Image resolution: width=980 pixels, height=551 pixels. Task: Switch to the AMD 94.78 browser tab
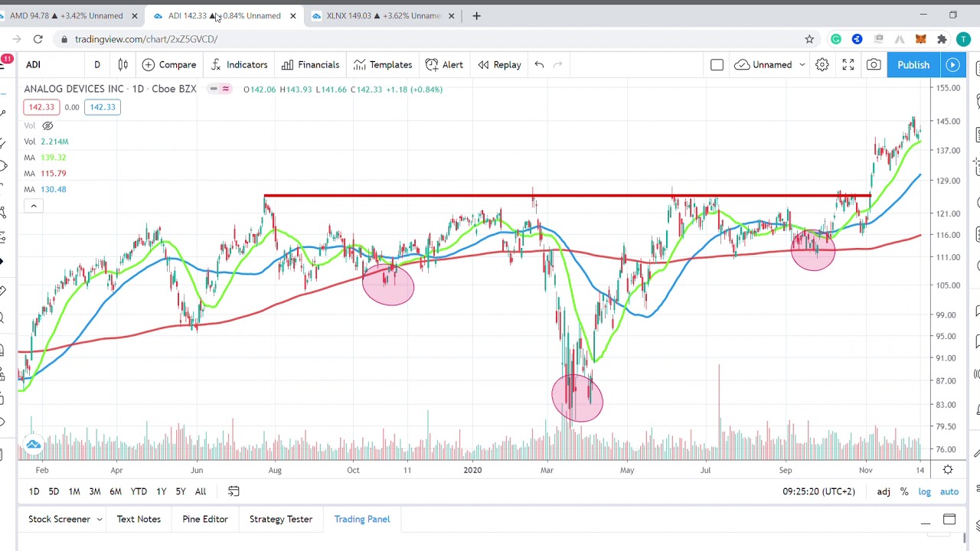pyautogui.click(x=67, y=15)
